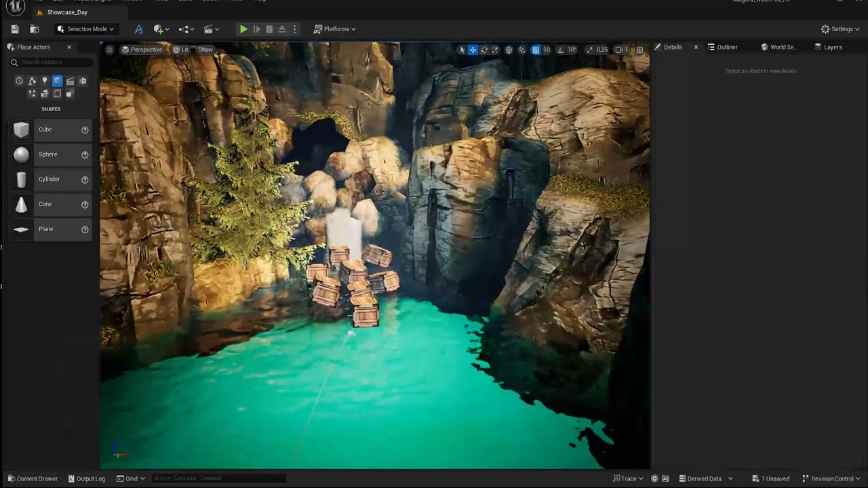The image size is (868, 488).
Task: Select the Volumes category icon
Action: coord(57,94)
